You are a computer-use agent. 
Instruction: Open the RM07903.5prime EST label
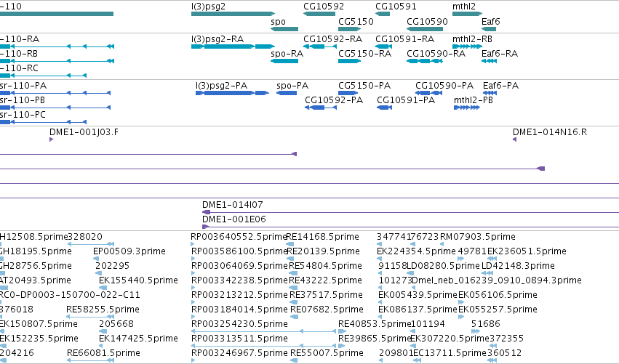point(478,237)
